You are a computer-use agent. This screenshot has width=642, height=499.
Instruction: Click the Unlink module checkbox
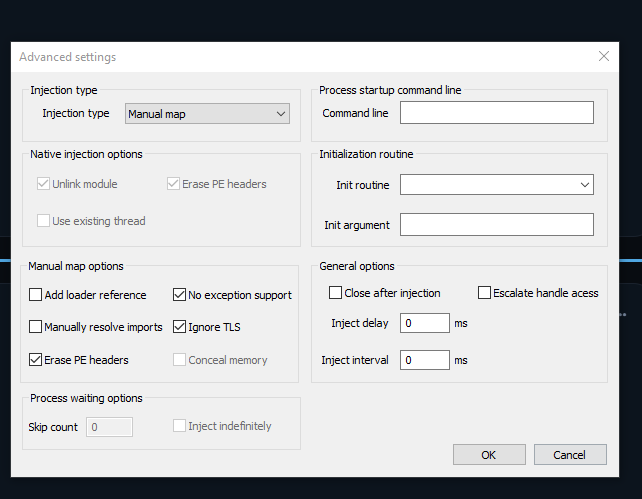[x=43, y=184]
